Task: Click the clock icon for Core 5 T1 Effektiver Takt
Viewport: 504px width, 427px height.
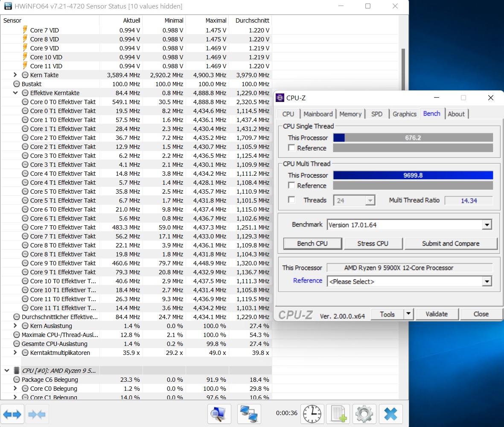Action: click(x=25, y=200)
